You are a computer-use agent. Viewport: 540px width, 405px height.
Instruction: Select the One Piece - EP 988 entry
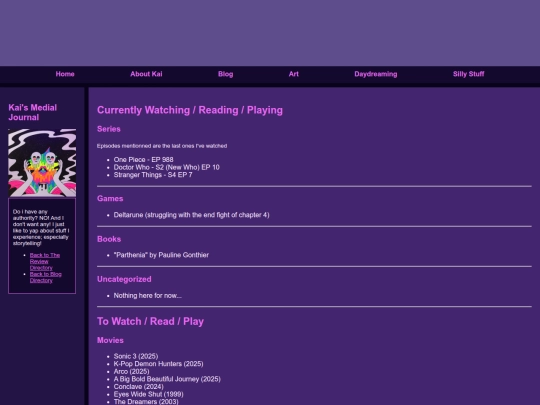[144, 160]
